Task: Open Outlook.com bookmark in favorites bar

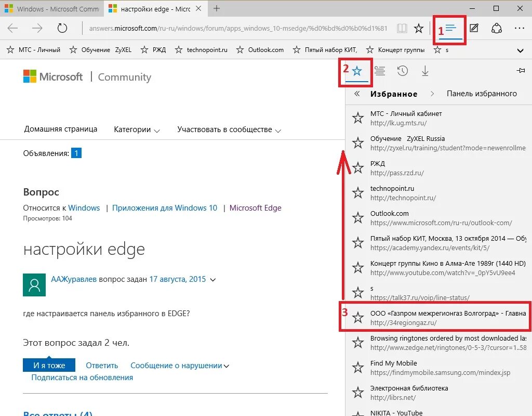Action: tap(260, 50)
